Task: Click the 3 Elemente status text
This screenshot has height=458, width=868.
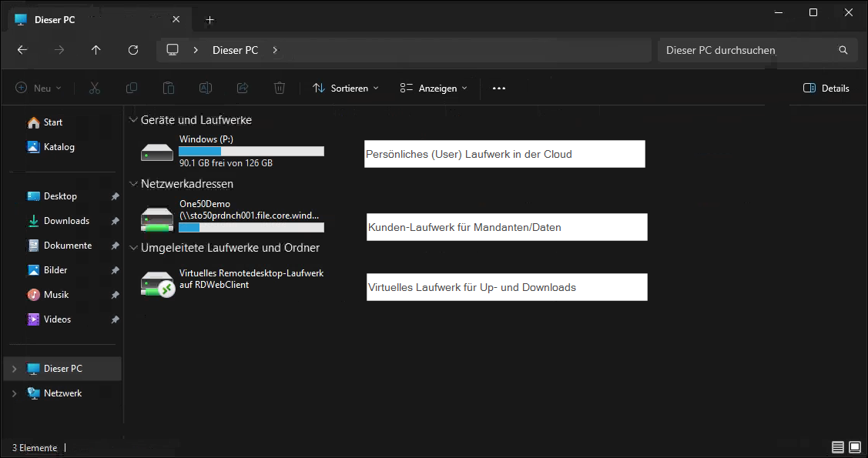Action: 35,448
